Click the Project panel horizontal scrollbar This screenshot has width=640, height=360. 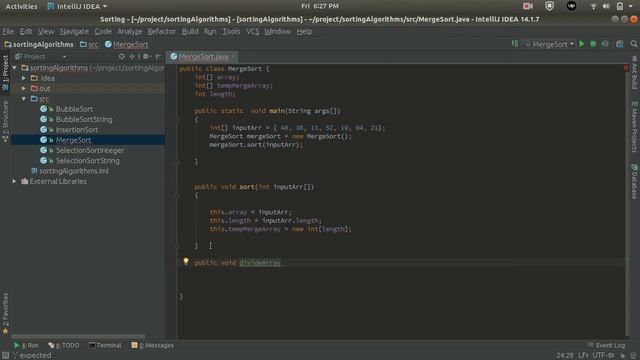click(x=78, y=337)
